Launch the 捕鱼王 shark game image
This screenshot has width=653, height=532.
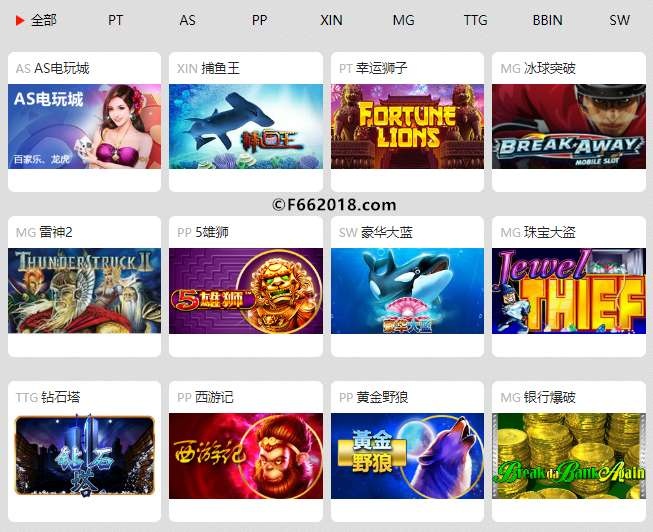tap(246, 127)
